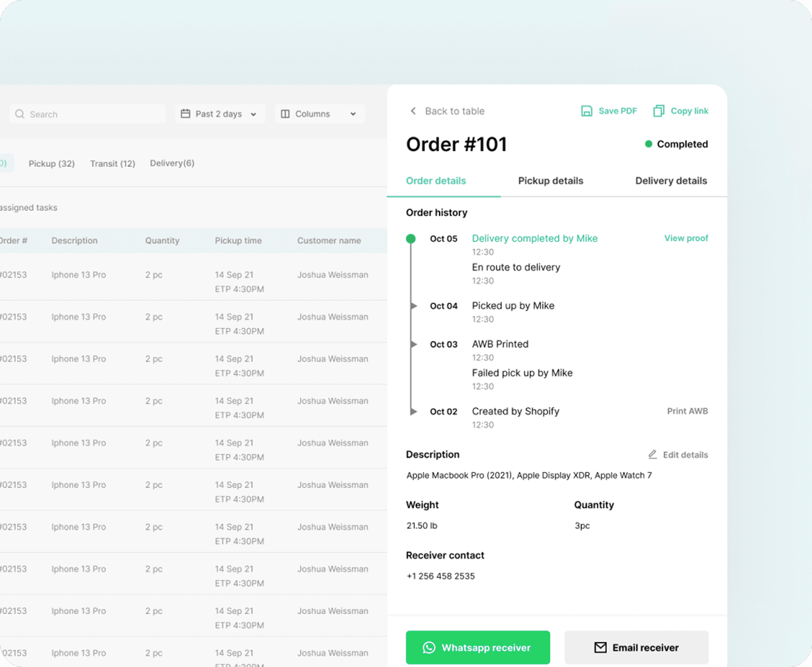Select the Transit (12) filter tab
This screenshot has height=667, width=812.
113,164
